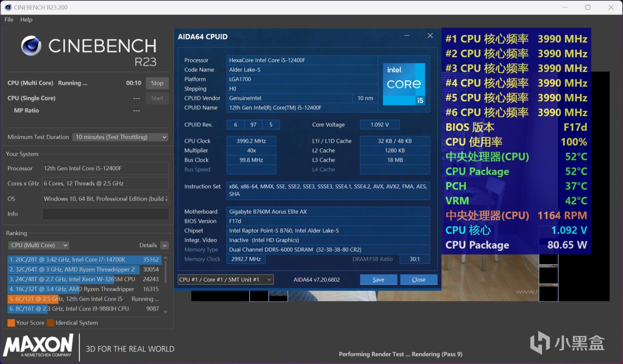Click the Close button in AIDA64 CPUID
The width and height of the screenshot is (623, 364).
419,280
